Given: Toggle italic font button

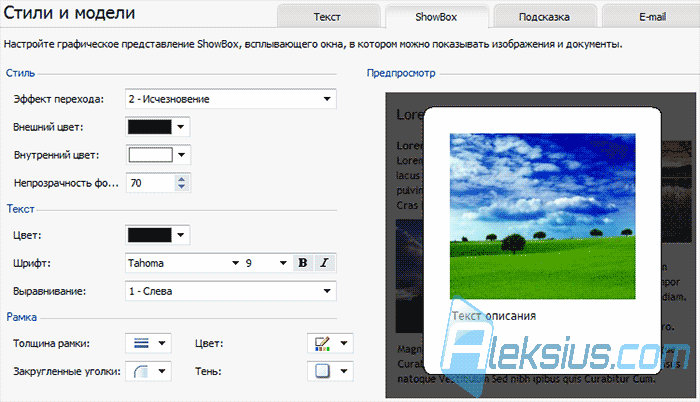Looking at the screenshot, I should point(325,263).
